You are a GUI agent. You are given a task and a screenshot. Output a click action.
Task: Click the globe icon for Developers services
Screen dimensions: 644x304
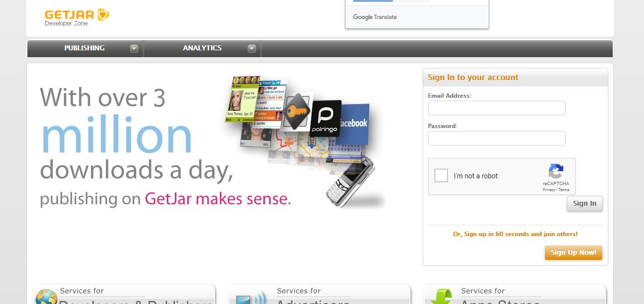point(46,297)
